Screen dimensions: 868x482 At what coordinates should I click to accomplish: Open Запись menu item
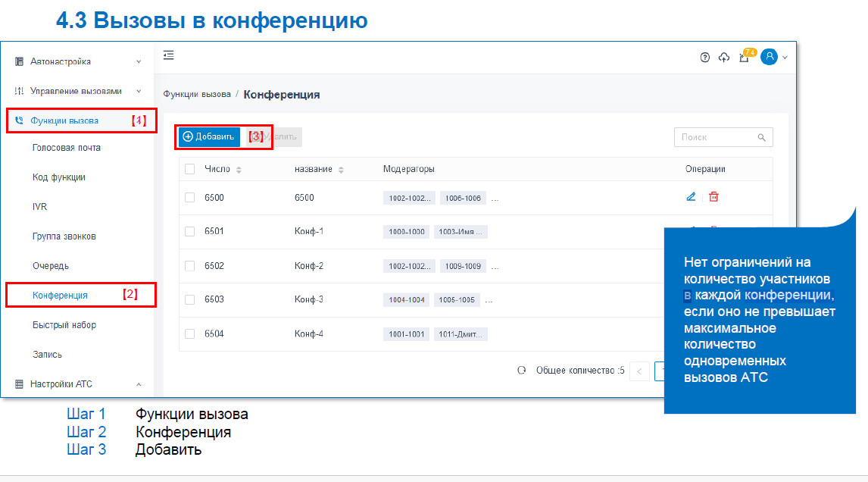tap(47, 355)
